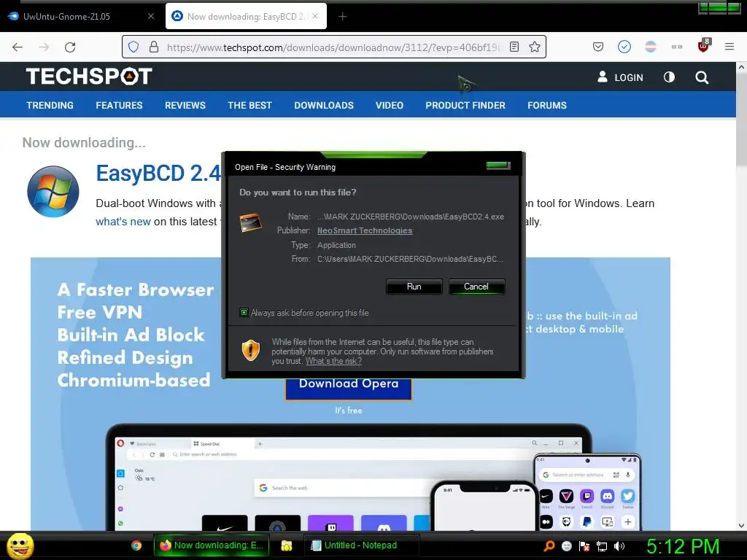Click the page scrollbar down arrow
This screenshot has height=560, width=747.
point(741,525)
